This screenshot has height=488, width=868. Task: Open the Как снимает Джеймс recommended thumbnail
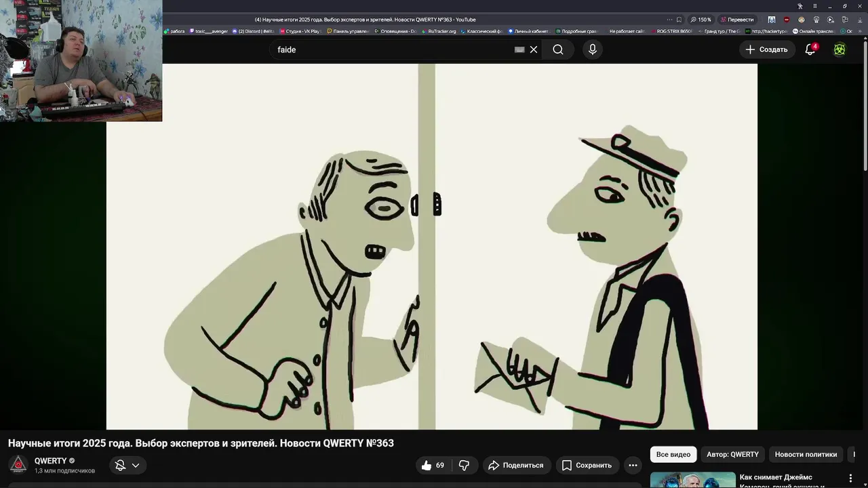coord(692,480)
